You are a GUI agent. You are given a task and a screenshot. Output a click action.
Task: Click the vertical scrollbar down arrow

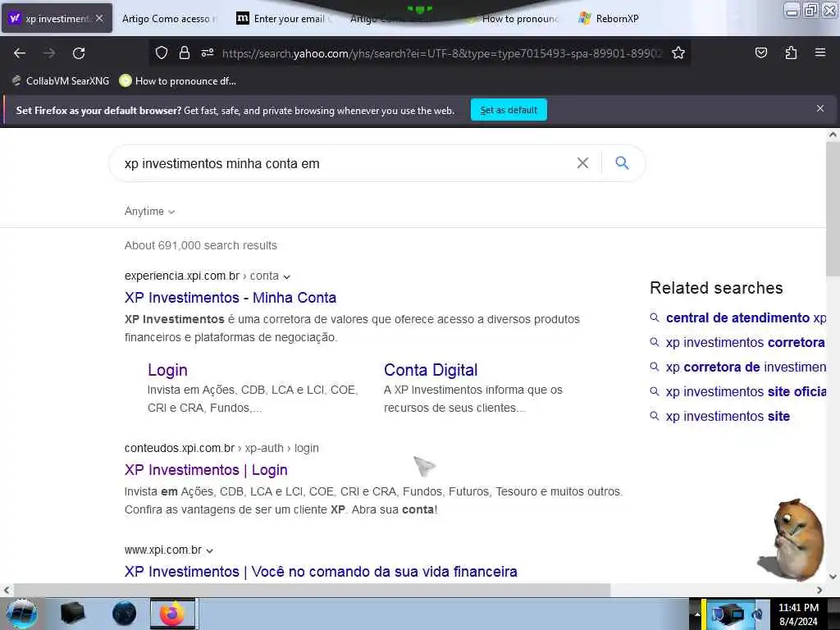[x=833, y=577]
